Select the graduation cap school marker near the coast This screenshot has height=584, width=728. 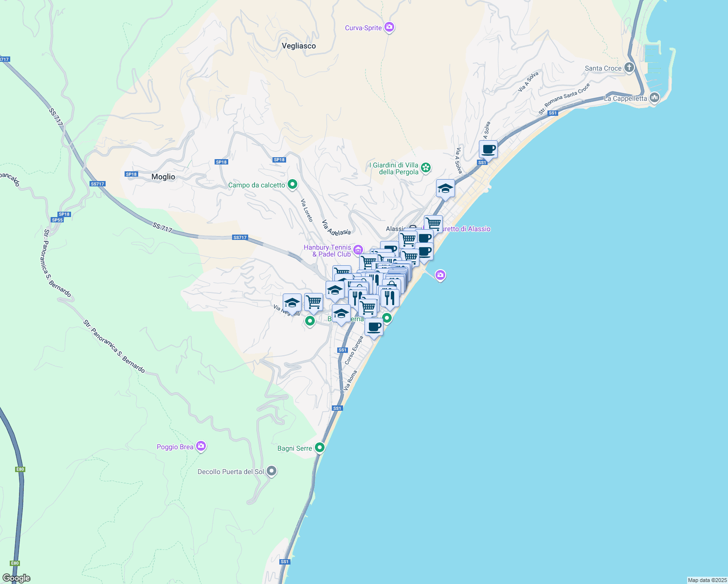(x=445, y=188)
